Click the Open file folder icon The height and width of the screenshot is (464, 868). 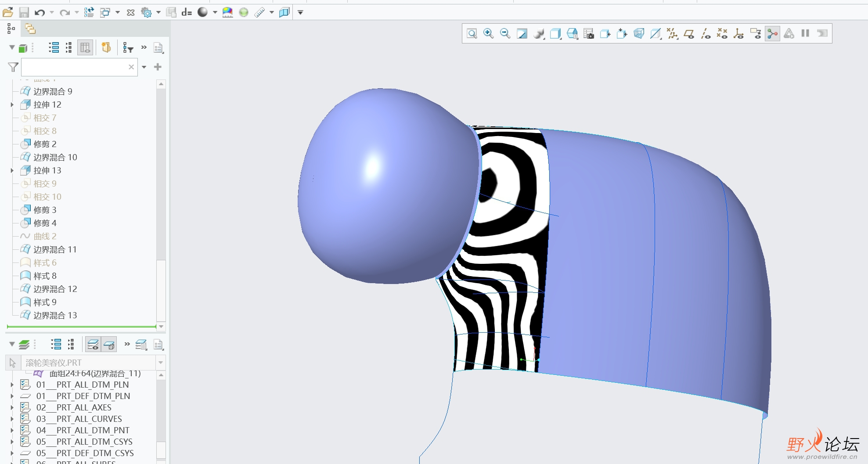[7, 12]
